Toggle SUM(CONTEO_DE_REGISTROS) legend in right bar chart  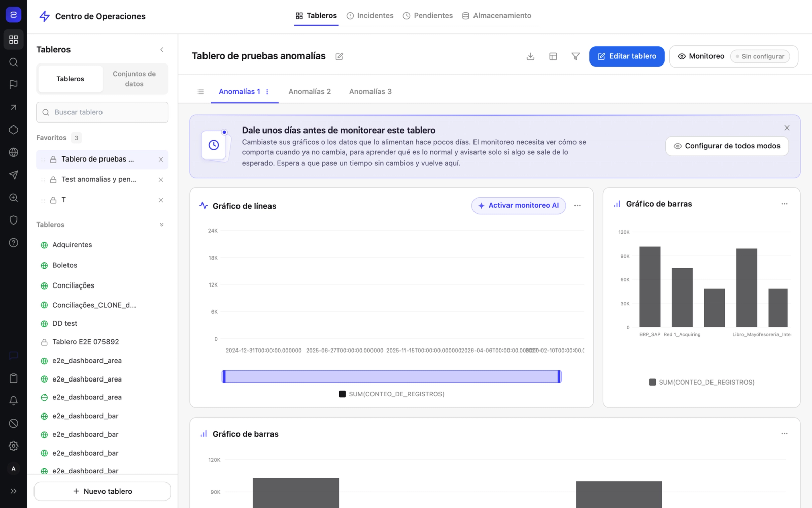[x=701, y=382]
